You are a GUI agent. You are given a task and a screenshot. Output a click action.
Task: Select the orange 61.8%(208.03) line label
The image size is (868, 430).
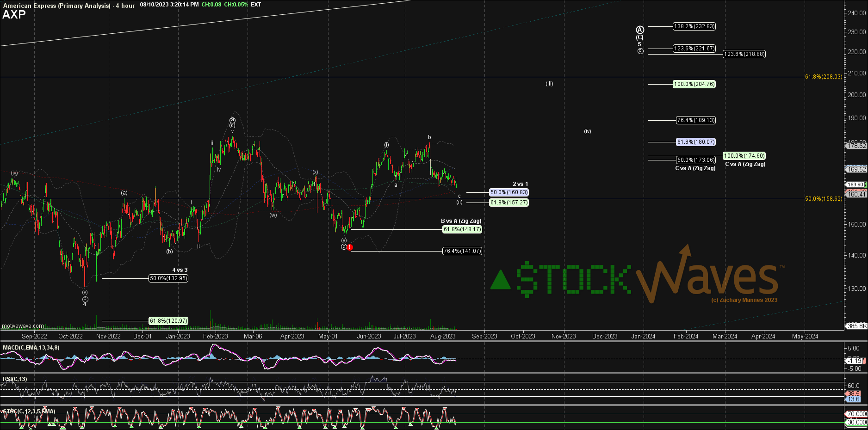pyautogui.click(x=824, y=77)
